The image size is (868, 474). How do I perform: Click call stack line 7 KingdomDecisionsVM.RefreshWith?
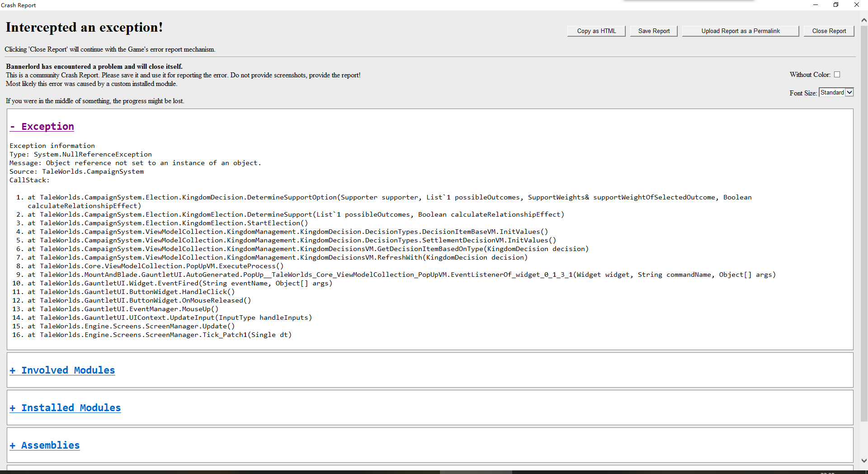coord(278,257)
